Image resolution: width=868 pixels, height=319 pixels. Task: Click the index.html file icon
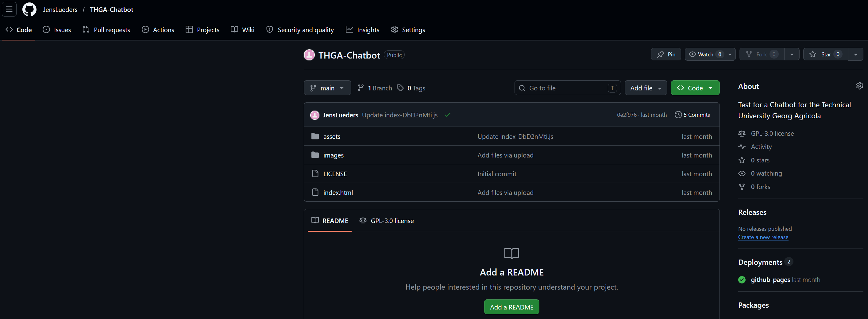click(x=315, y=192)
